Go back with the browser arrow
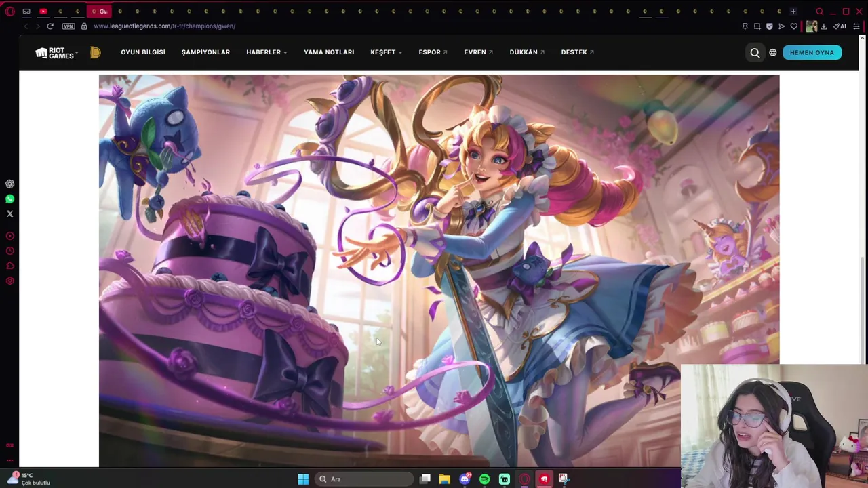The height and width of the screenshot is (488, 868). click(26, 26)
